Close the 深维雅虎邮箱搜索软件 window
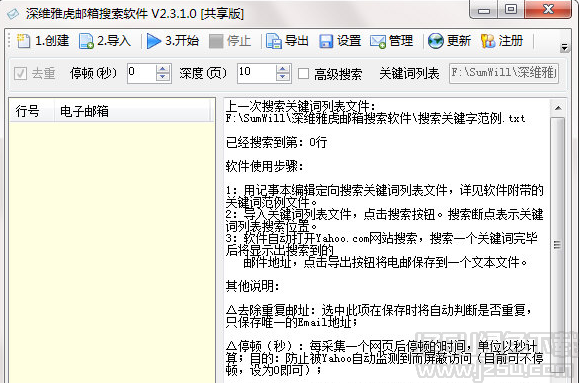Screen dimensions: 580x383 (x=548, y=9)
